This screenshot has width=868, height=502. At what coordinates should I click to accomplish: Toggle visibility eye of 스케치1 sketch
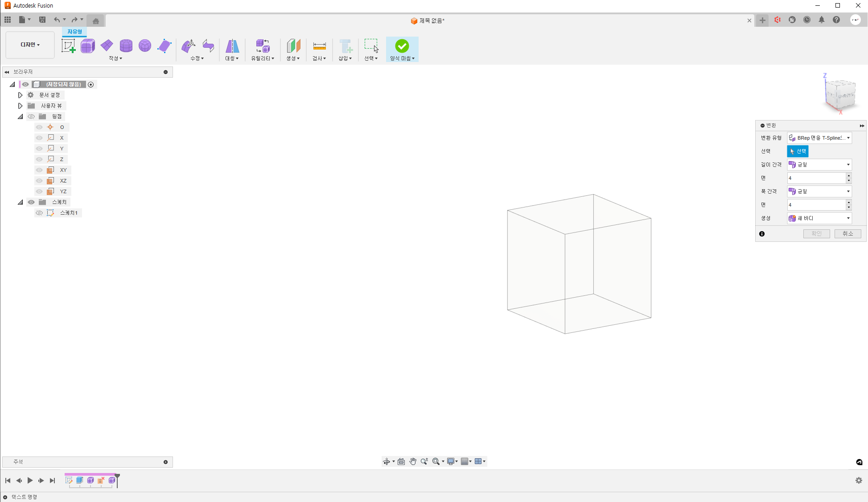[x=39, y=213]
